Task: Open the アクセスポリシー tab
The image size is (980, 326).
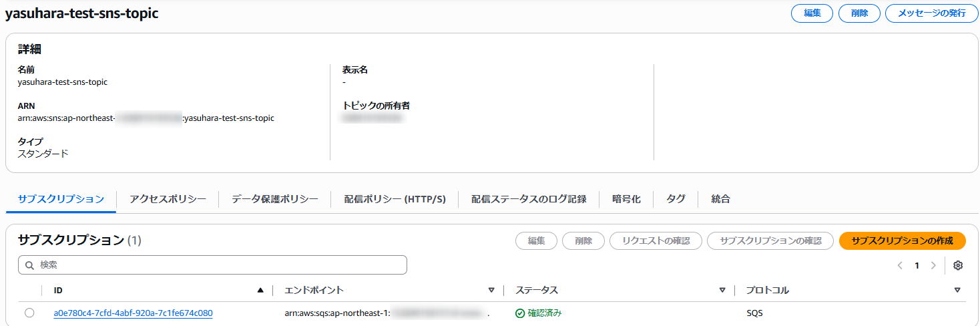Action: tap(168, 199)
